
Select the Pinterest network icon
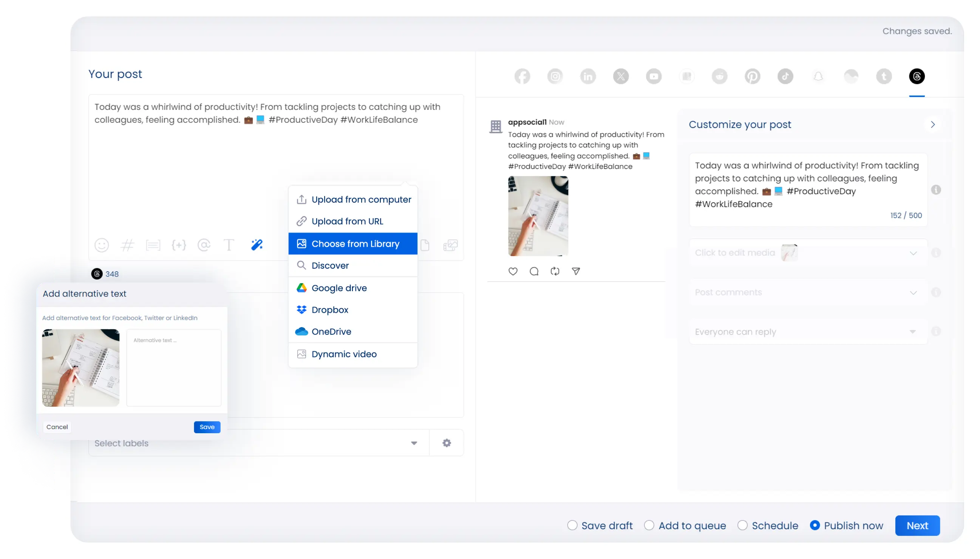tap(752, 76)
